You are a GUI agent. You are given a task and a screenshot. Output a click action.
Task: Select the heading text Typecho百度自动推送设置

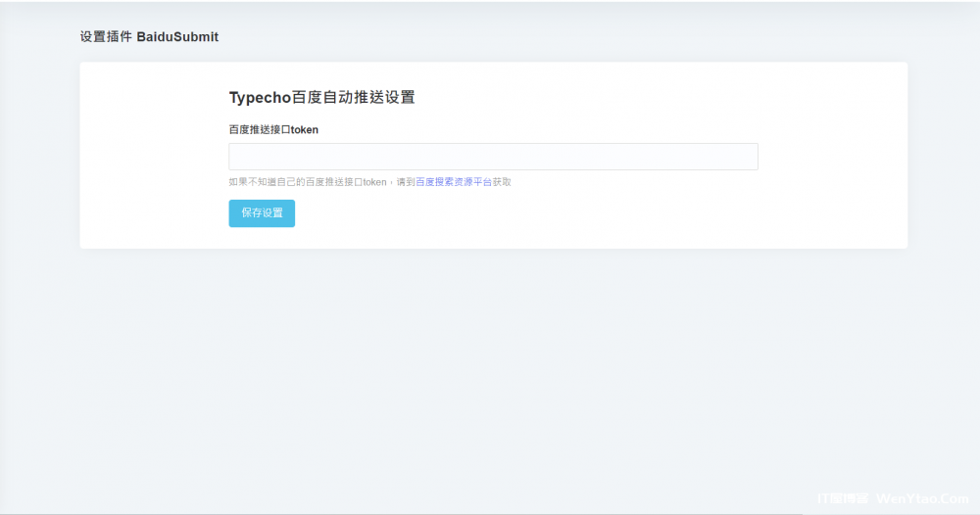pos(321,97)
